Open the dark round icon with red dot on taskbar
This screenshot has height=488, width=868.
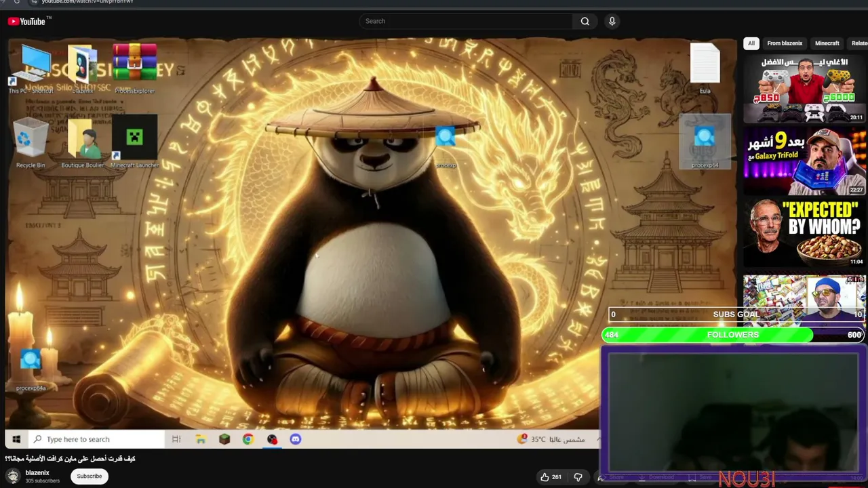tap(272, 439)
